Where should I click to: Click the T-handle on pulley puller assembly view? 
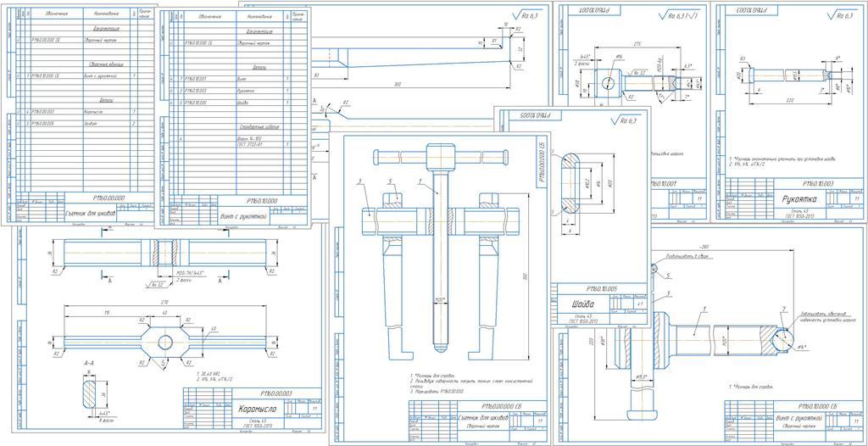[440, 156]
